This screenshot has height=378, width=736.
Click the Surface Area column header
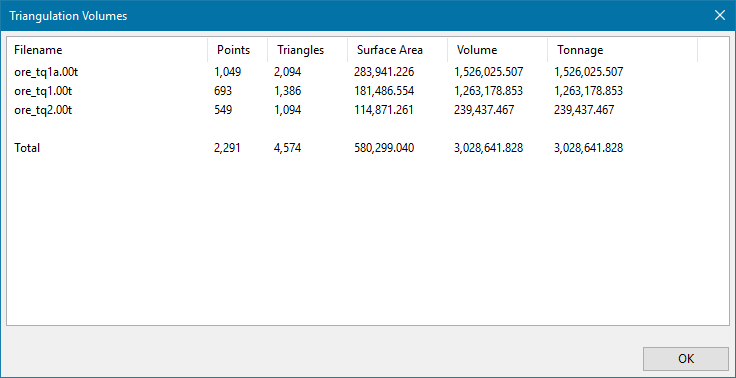(x=397, y=50)
